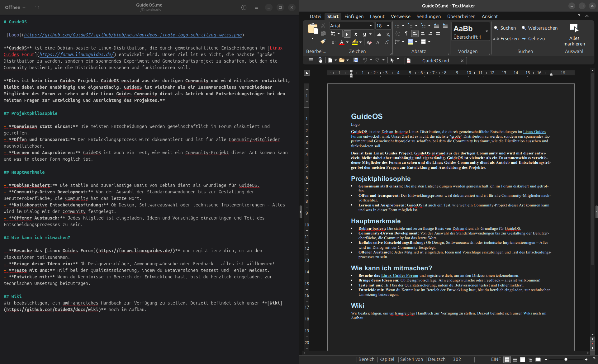Toggle EINF insert mode in status bar
598x364 pixels.
click(x=496, y=359)
